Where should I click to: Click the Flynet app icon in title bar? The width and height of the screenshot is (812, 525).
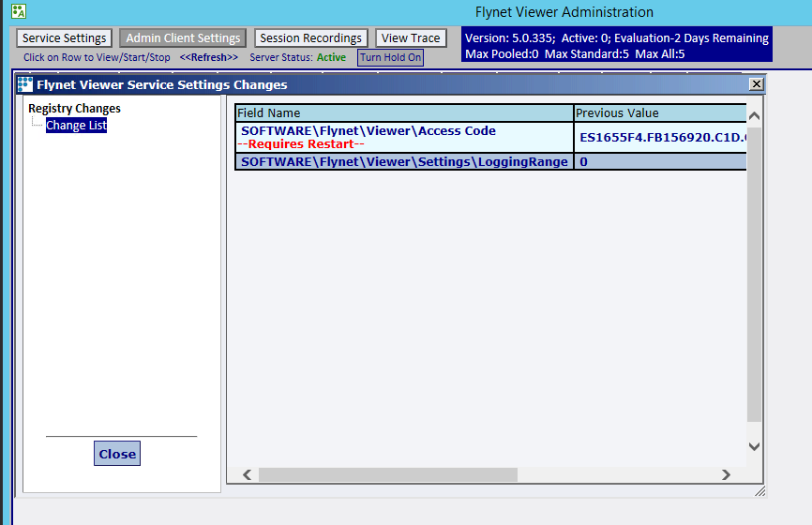[18, 12]
